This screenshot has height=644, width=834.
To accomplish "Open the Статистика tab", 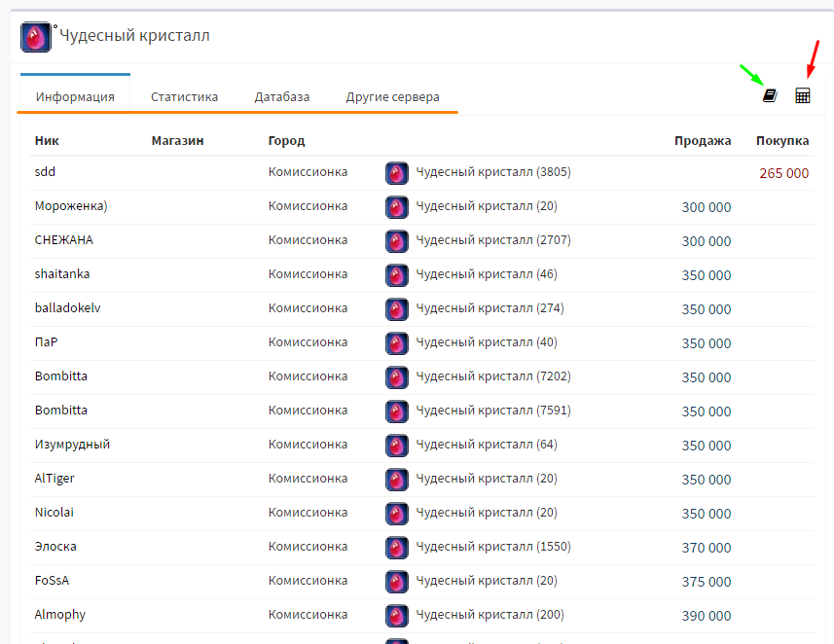I will [184, 96].
